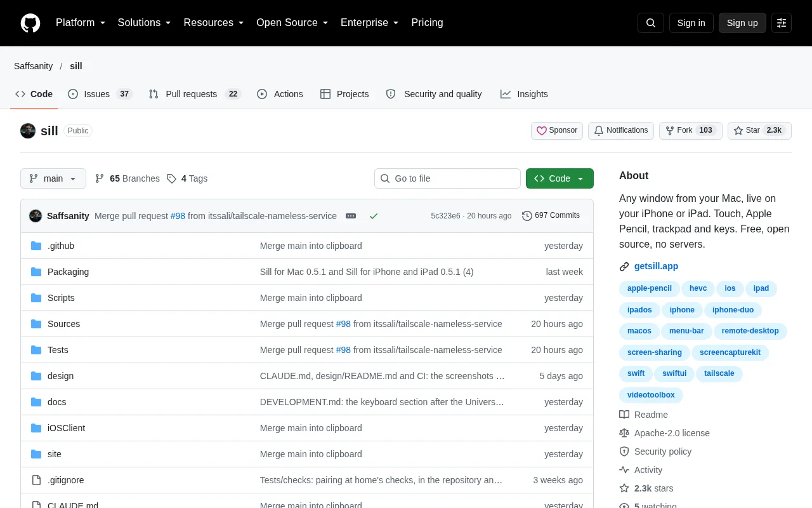Screen dimensions: 812x508
Task: Go to the Actions tab
Action: [280, 94]
